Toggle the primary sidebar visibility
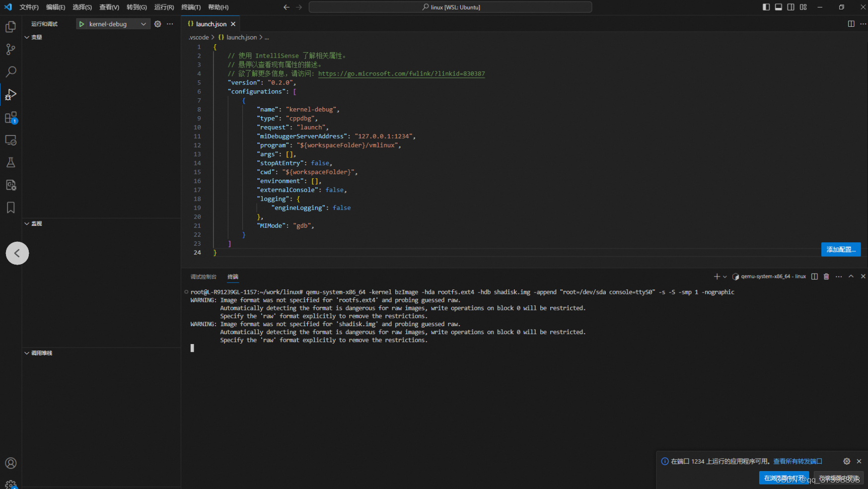This screenshot has width=868, height=489. (765, 7)
